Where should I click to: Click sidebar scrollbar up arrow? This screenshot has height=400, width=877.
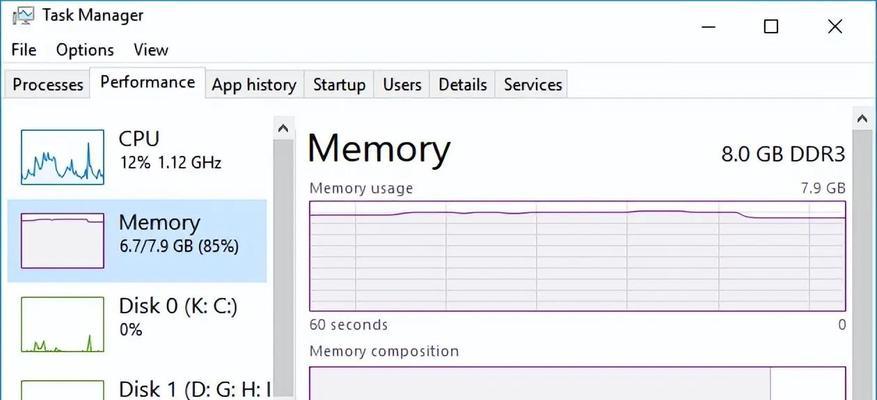click(x=283, y=129)
